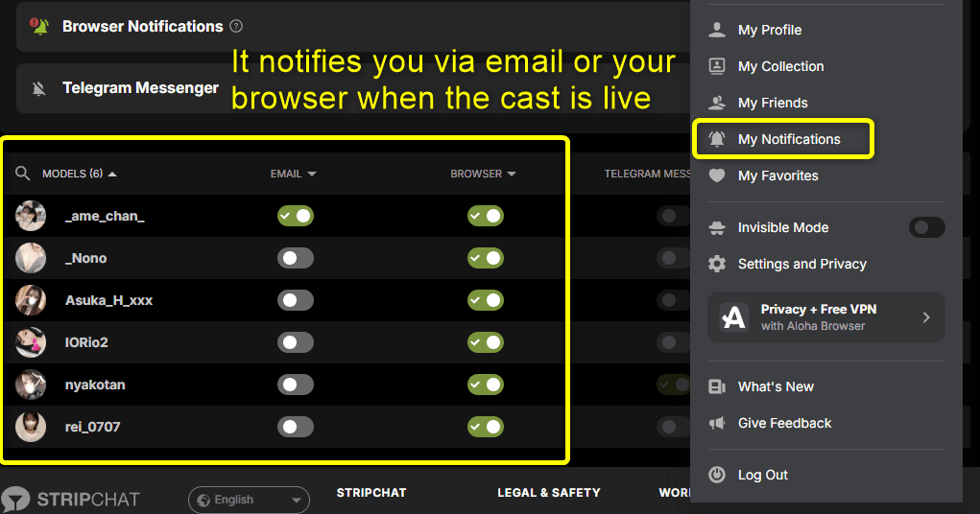Open model IORio2 name link
The image size is (980, 514).
86,342
